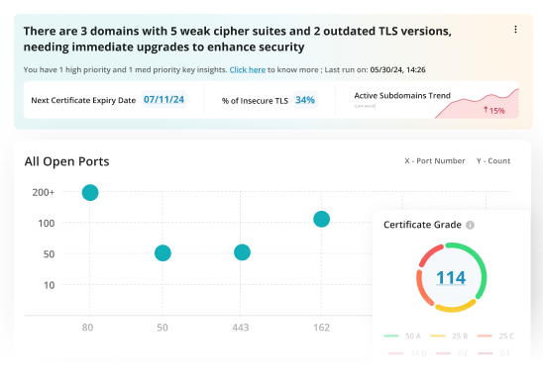Viewport: 543px width, 392px height.
Task: Click the Certificate Grade info icon
Action: (x=470, y=225)
